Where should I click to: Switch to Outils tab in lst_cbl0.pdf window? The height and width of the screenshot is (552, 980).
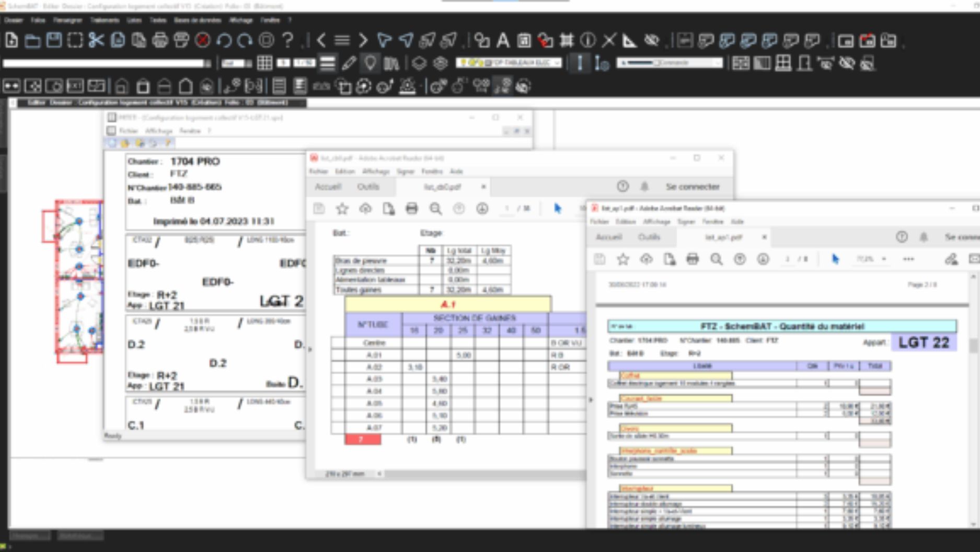pyautogui.click(x=368, y=187)
